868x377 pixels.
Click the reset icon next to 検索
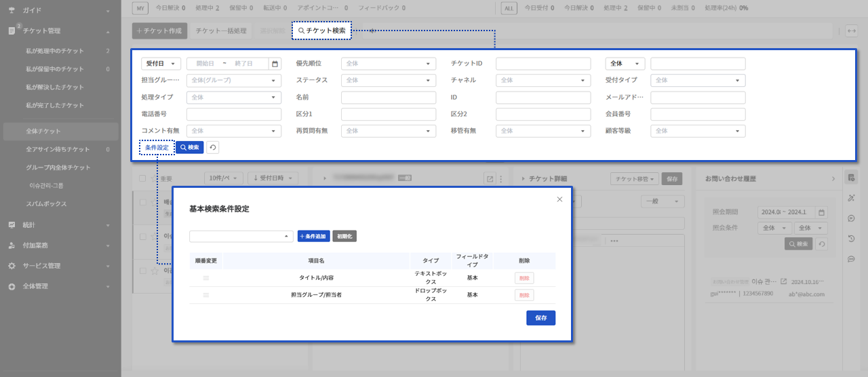(213, 147)
